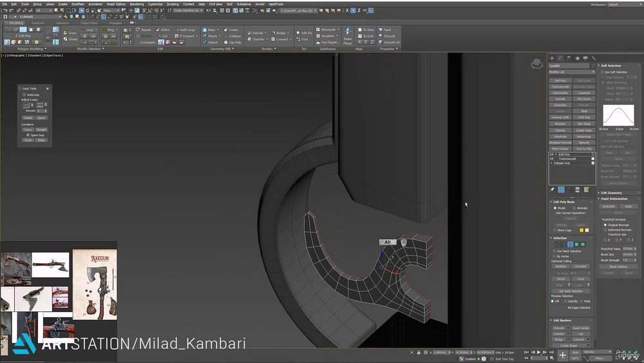
Task: Toggle the Show Cage checkbox
Action: tap(554, 230)
